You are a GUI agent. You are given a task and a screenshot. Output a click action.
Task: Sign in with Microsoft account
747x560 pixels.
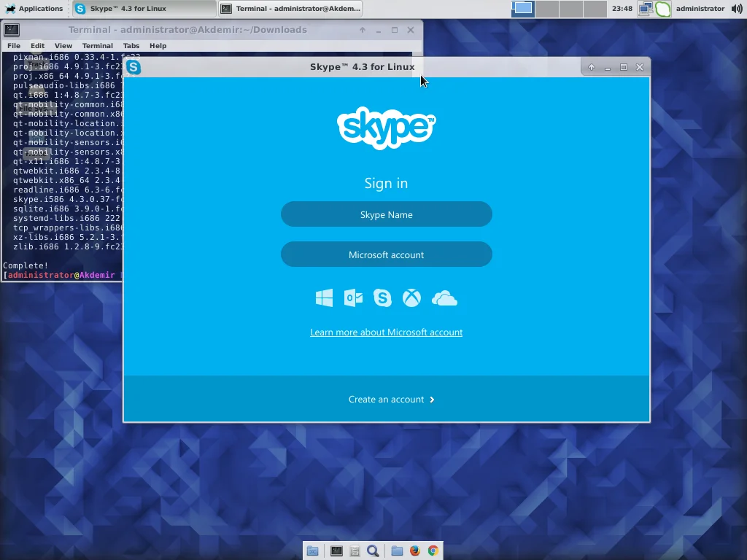pyautogui.click(x=387, y=254)
